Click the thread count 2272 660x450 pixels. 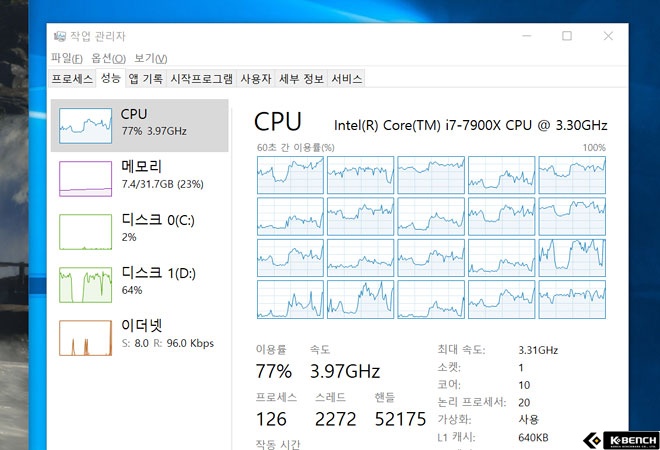[x=335, y=419]
